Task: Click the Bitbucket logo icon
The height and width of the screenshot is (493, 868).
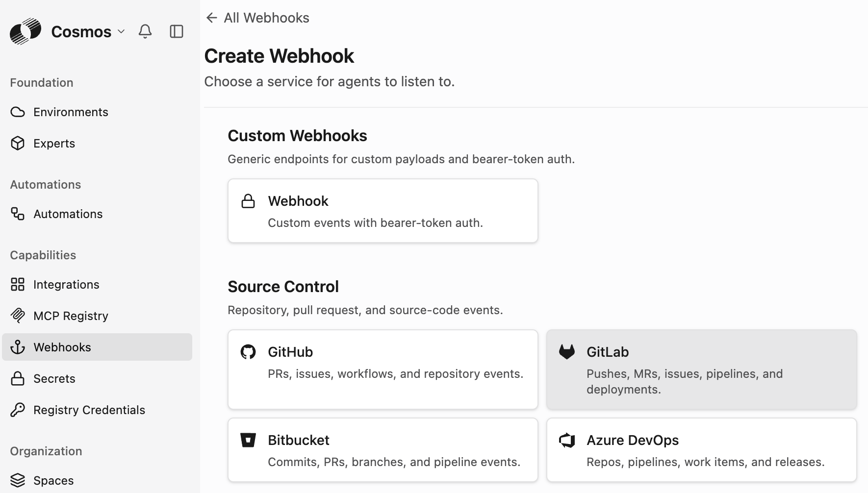Action: coord(248,440)
